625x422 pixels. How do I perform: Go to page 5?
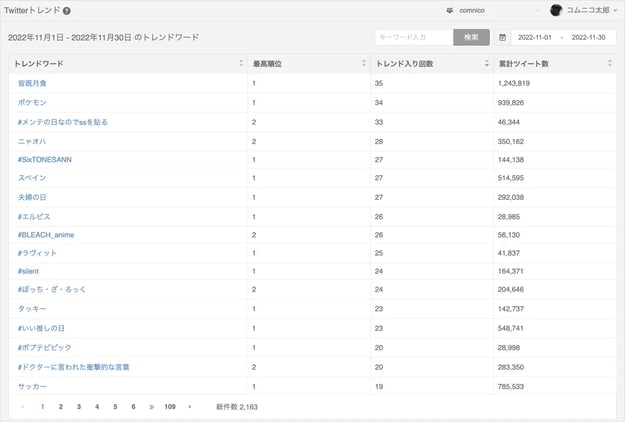(115, 406)
